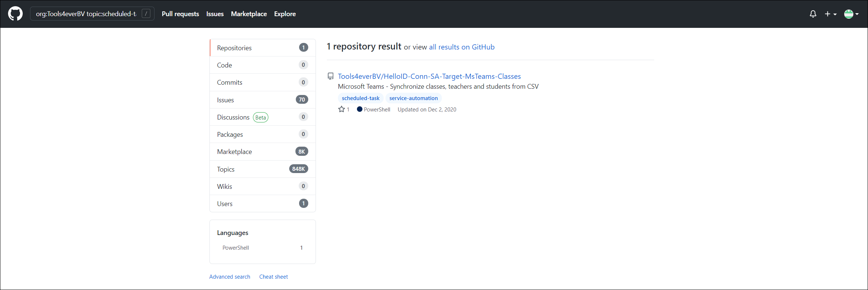Show Discussions search results
Image resolution: width=868 pixels, height=290 pixels.
262,117
